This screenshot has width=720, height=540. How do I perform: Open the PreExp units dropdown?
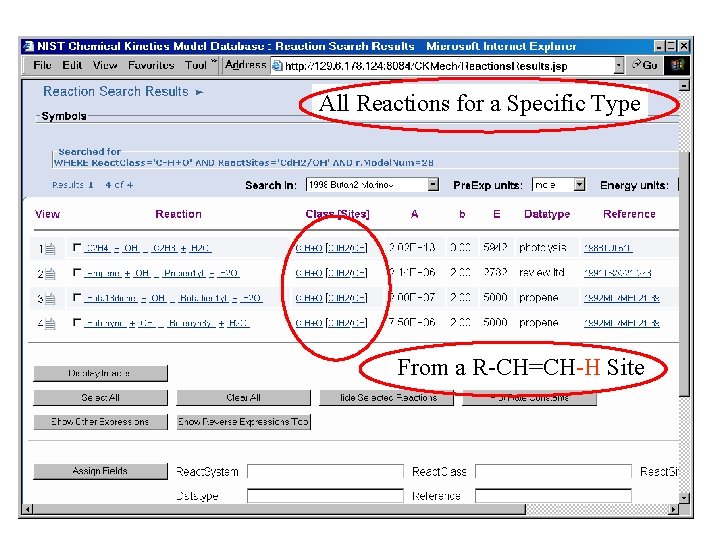click(x=579, y=185)
